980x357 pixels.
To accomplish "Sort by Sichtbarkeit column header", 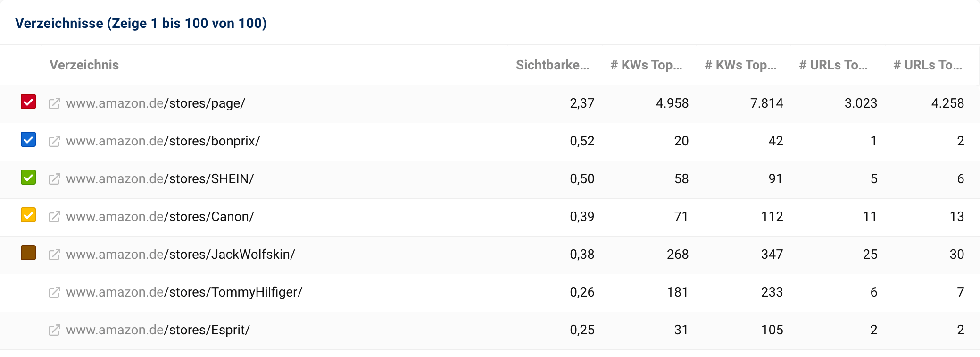I will pyautogui.click(x=552, y=65).
